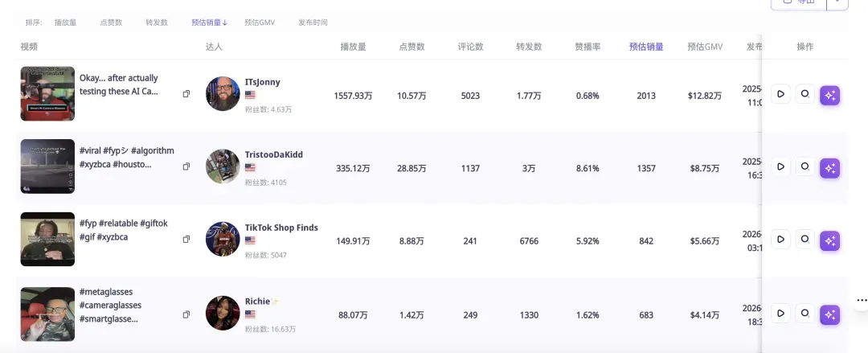Screen dimensions: 868x353
Task: Click search icon in TristooDaKidd row
Action: coord(805,166)
